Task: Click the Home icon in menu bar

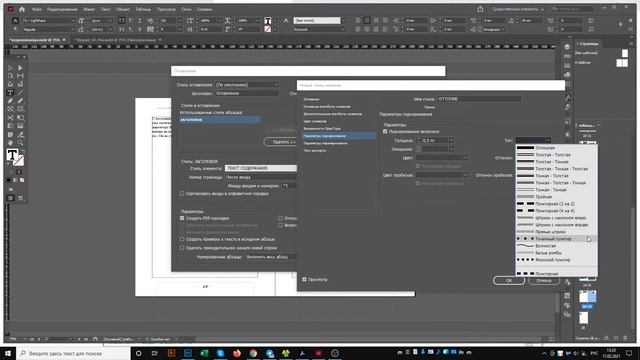Action: pyautogui.click(x=22, y=9)
